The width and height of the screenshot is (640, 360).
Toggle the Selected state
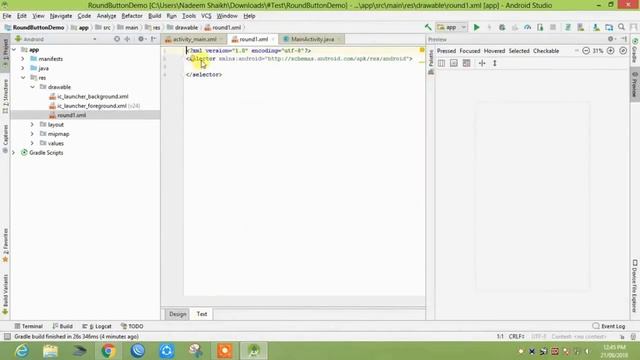click(x=519, y=51)
